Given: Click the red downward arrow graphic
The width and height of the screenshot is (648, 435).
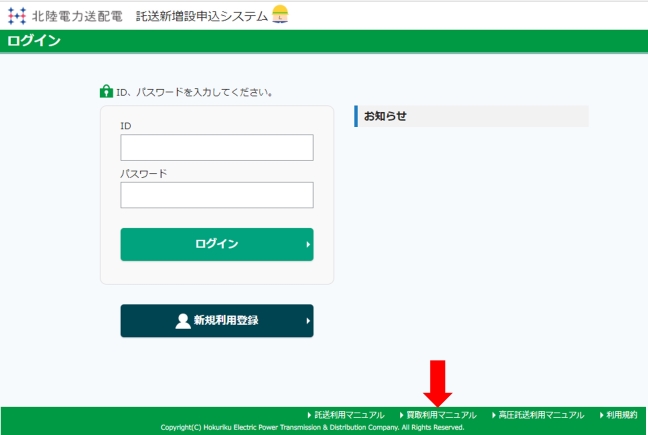Looking at the screenshot, I should [x=440, y=383].
